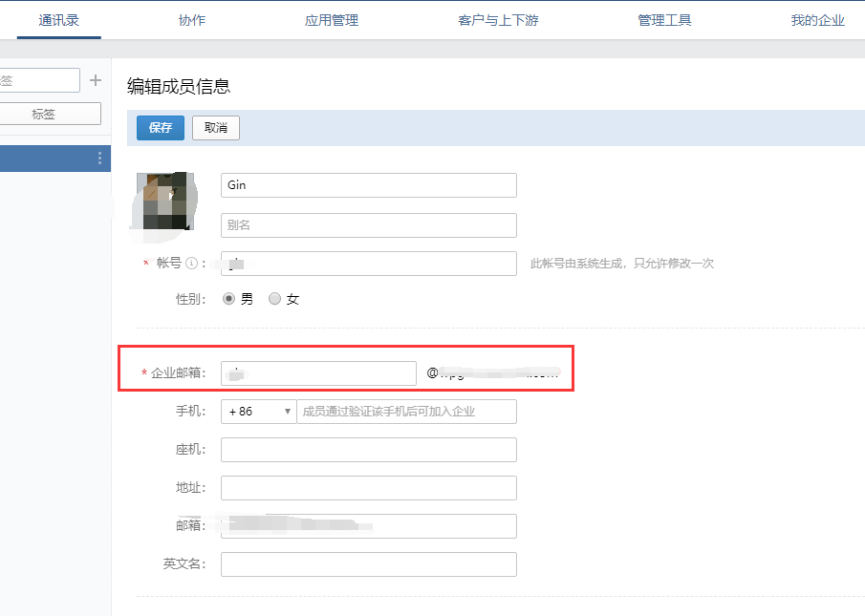Open the 协作 tab
Viewport: 865px width, 616px height.
pyautogui.click(x=191, y=20)
